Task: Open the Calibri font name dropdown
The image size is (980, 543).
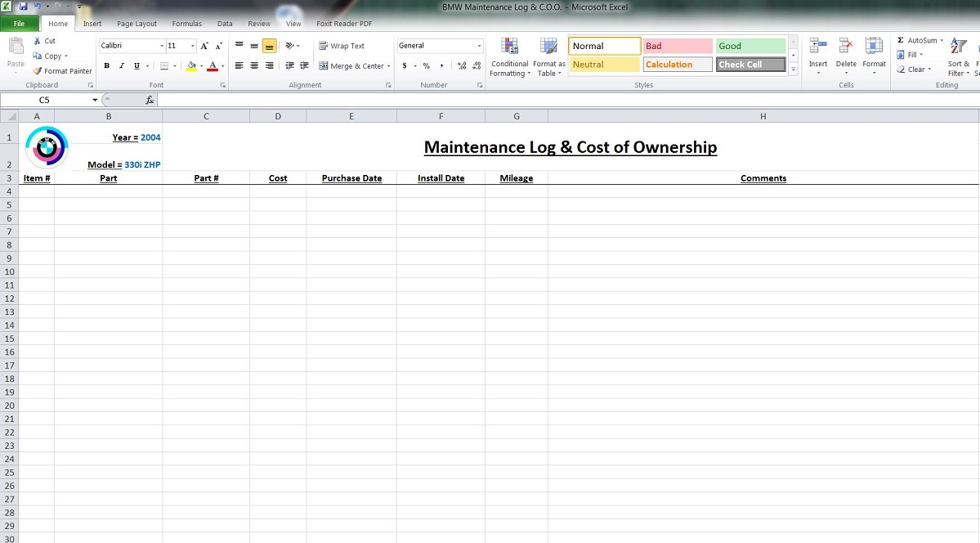Action: click(x=162, y=46)
